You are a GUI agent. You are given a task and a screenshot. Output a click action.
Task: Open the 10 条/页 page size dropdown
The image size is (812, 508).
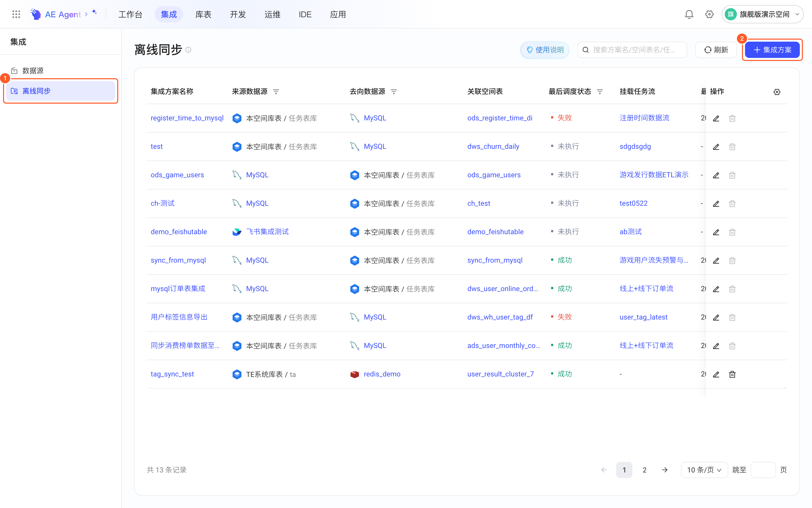[704, 470]
